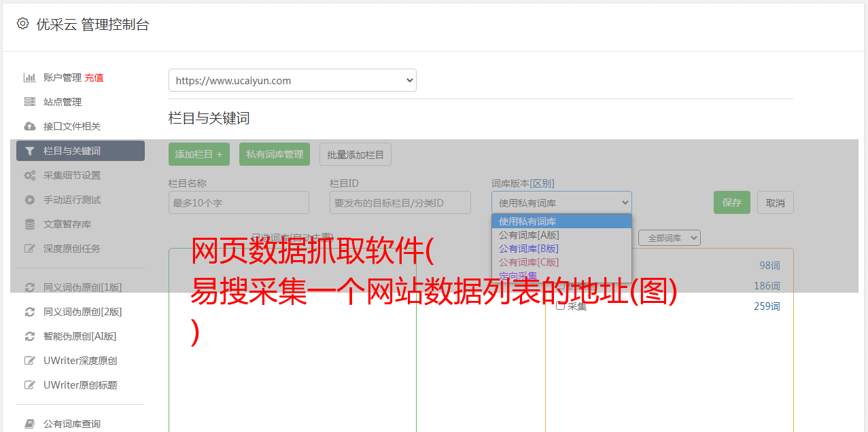Focus the 栏目ID input field
This screenshot has height=432, width=868.
coord(400,202)
